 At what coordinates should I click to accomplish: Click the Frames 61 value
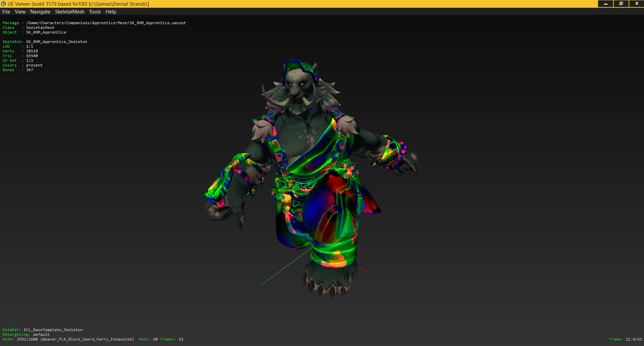(x=181, y=339)
